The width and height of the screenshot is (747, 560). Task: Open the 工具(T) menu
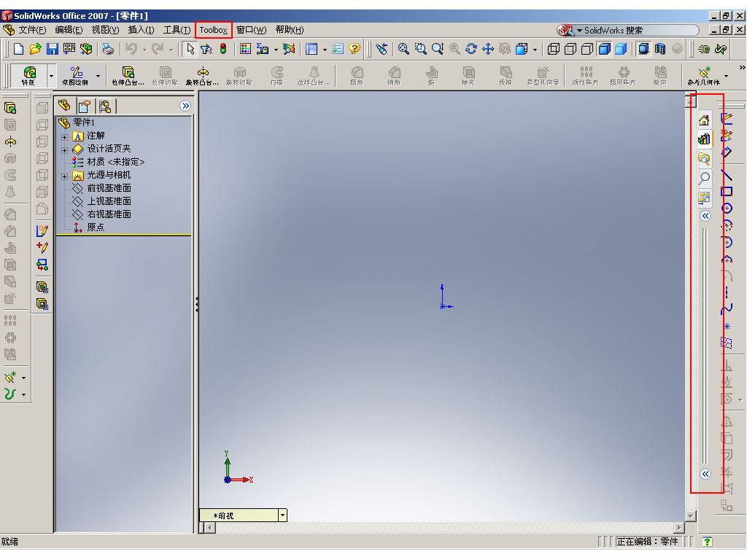pos(177,30)
